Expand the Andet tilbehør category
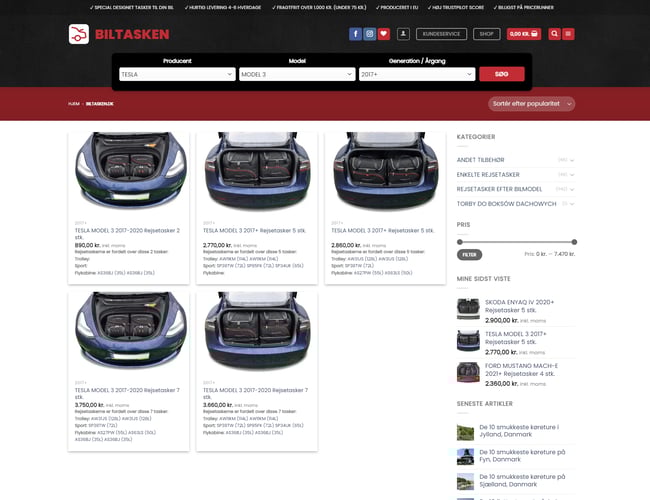Image resolution: width=650 pixels, height=500 pixels. tap(572, 160)
